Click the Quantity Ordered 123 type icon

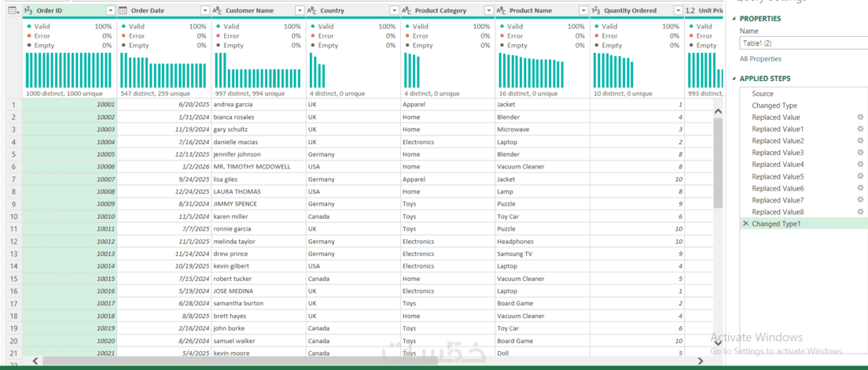tap(597, 10)
